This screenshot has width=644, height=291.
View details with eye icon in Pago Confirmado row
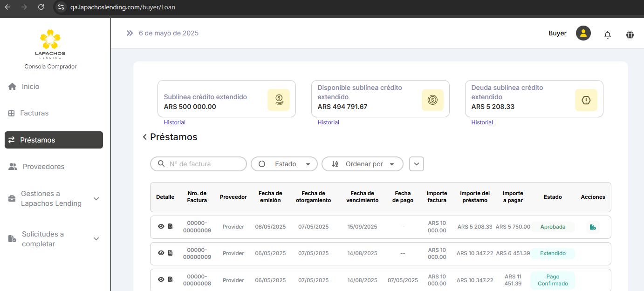[161, 280]
